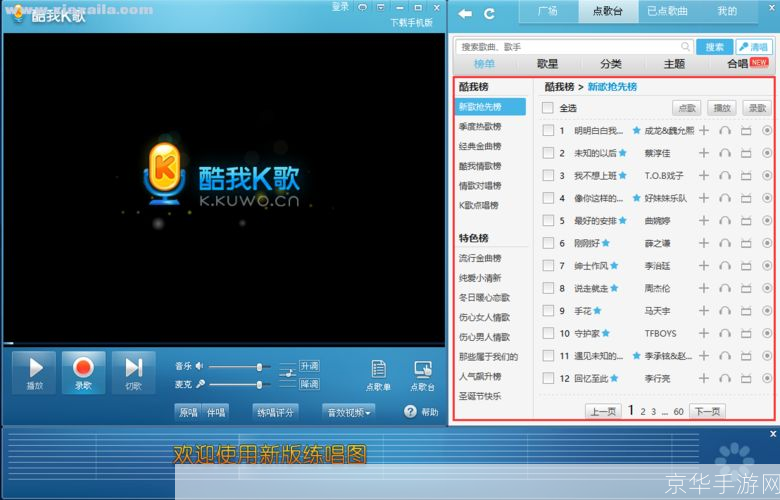Select checkbox for song 5 最好的安排
This screenshot has width=780, height=500.
coord(548,220)
